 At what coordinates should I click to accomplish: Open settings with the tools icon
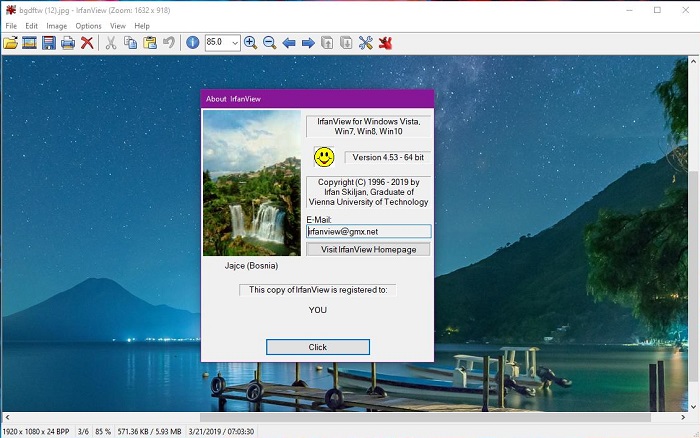(x=366, y=43)
